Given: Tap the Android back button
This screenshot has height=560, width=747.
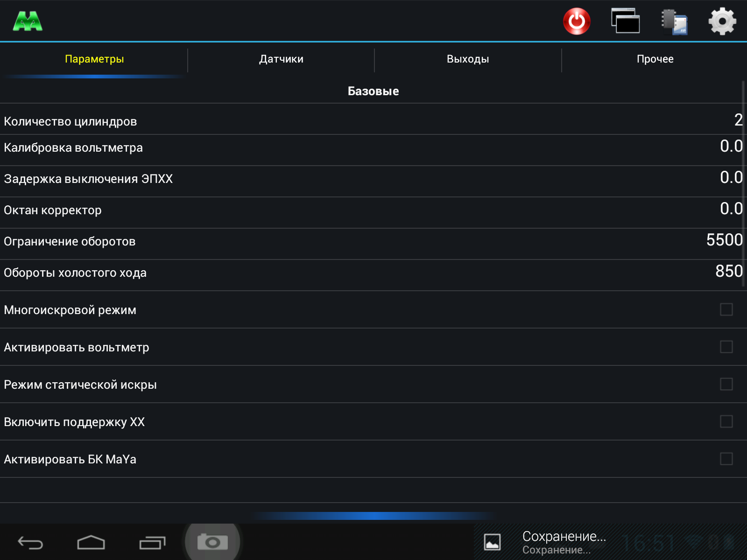Looking at the screenshot, I should pyautogui.click(x=30, y=543).
